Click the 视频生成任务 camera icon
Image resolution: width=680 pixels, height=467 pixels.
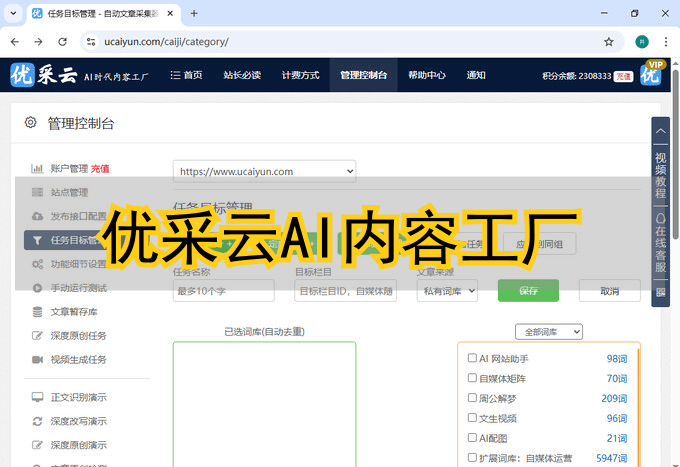tap(37, 359)
